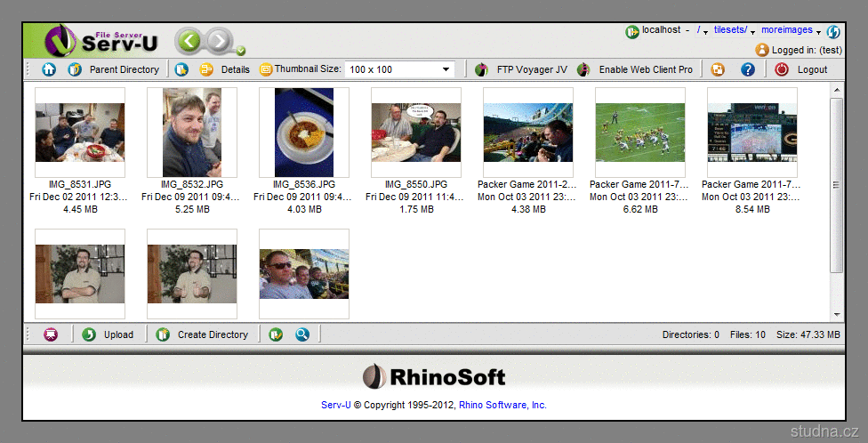The height and width of the screenshot is (443, 868).
Task: Click the gray forward navigation arrow
Action: tap(219, 40)
